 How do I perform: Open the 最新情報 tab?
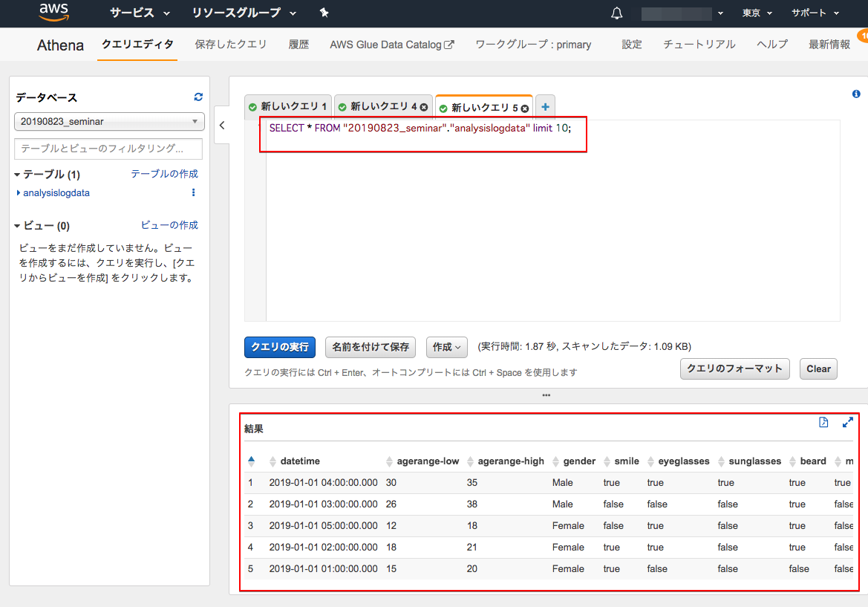pyautogui.click(x=829, y=45)
